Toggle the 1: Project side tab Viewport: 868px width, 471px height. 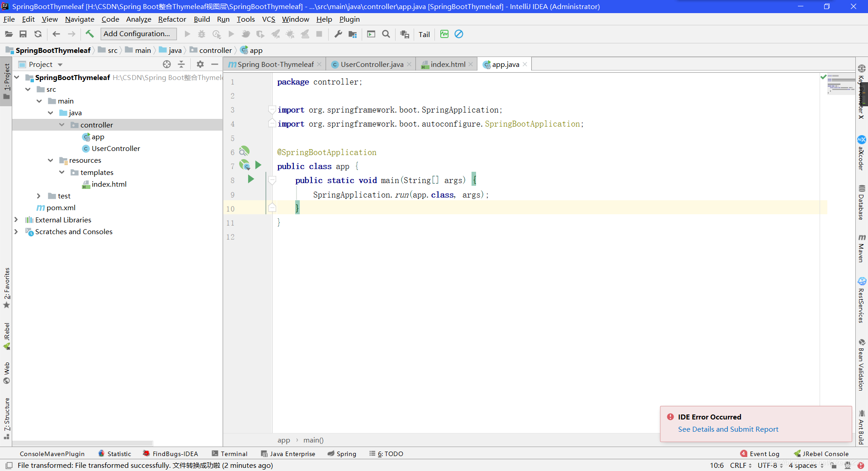click(6, 81)
